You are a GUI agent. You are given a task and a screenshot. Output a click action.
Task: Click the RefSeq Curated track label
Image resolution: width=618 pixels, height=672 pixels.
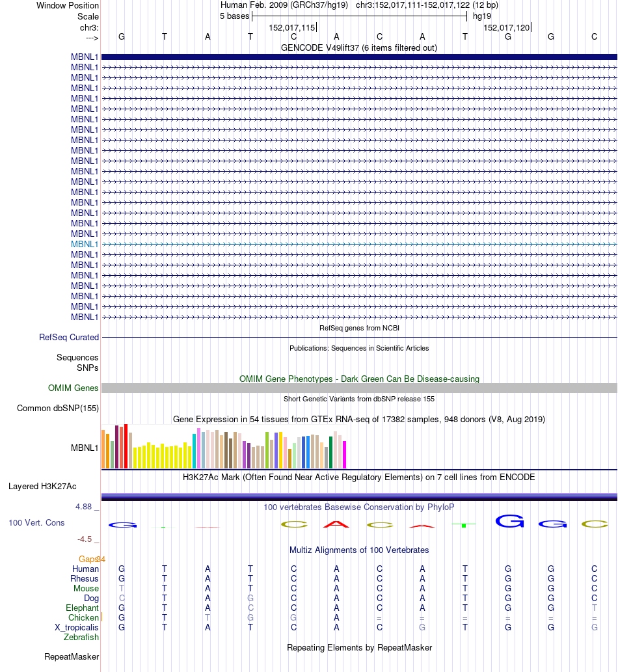click(69, 337)
